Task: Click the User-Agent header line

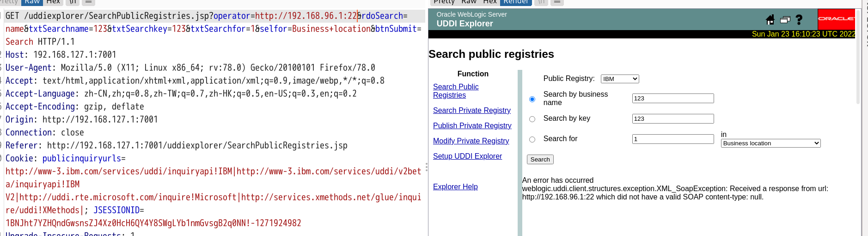Action: (190, 68)
